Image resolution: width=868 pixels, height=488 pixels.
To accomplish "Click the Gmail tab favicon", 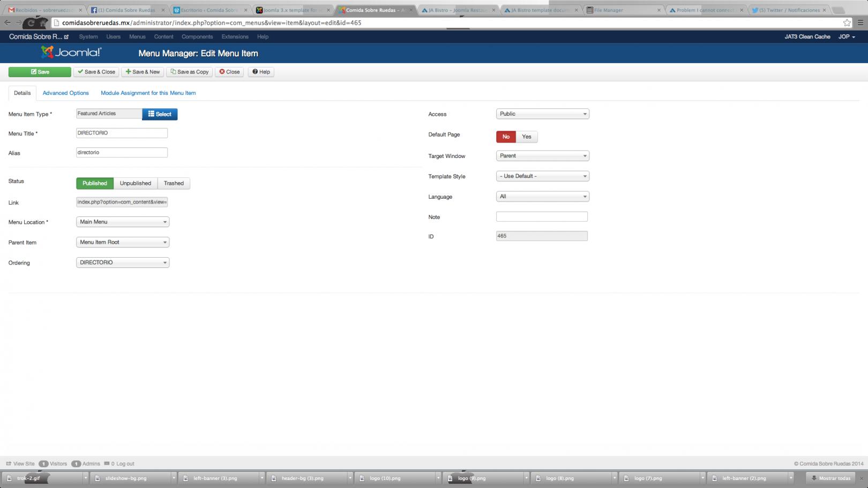I will 11,10.
